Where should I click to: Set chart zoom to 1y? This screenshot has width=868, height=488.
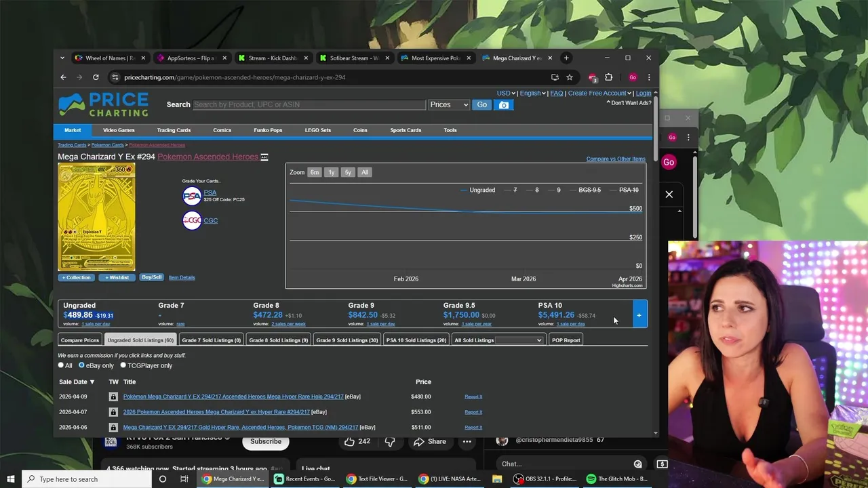click(x=331, y=172)
